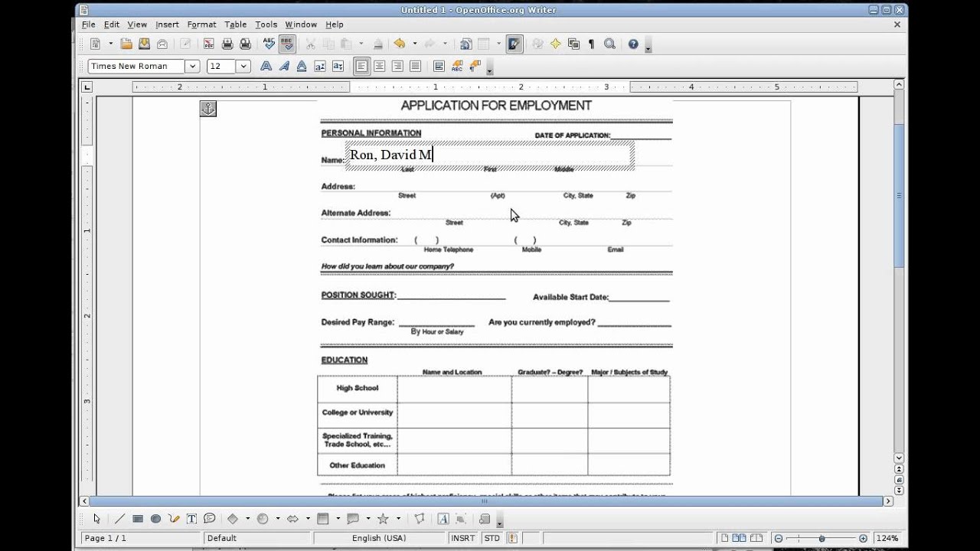The image size is (980, 551).
Task: Expand the Block Arrows dropdown arrow
Action: tap(308, 519)
